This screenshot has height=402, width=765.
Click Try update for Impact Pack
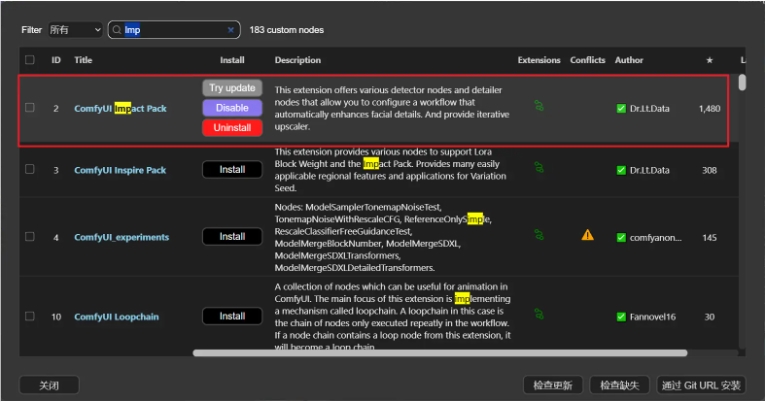(232, 88)
